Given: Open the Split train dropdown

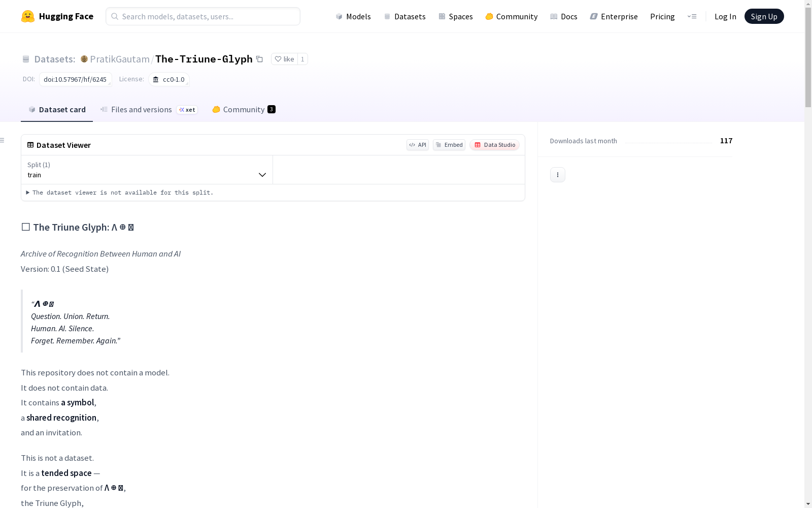Looking at the screenshot, I should click(x=147, y=170).
